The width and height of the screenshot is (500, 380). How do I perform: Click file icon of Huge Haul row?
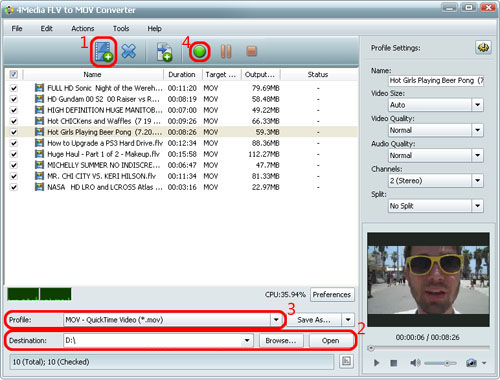pyautogui.click(x=39, y=154)
